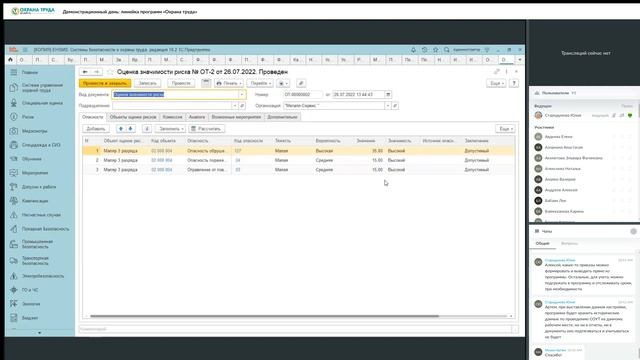Open Промышленная безопасность sidebar section

[x=37, y=244]
